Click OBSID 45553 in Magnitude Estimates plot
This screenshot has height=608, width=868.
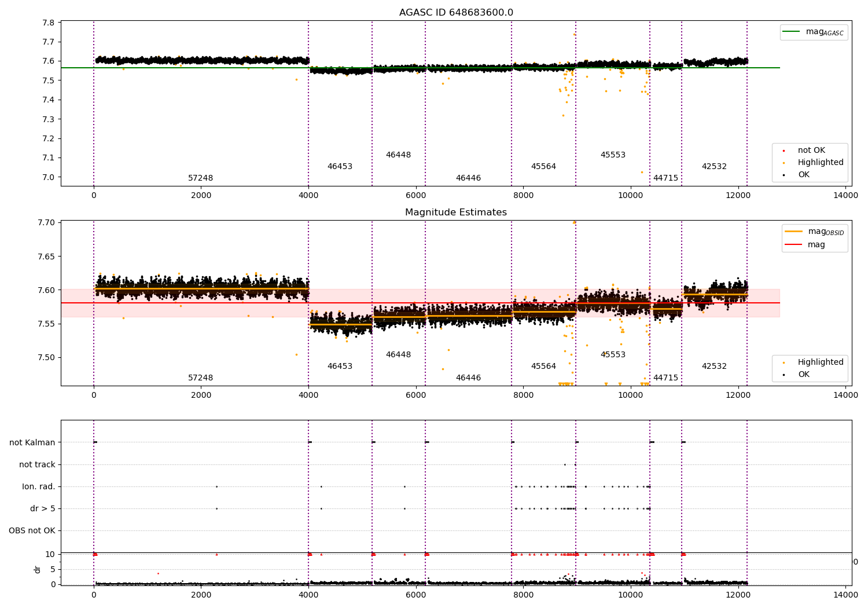[x=613, y=355]
